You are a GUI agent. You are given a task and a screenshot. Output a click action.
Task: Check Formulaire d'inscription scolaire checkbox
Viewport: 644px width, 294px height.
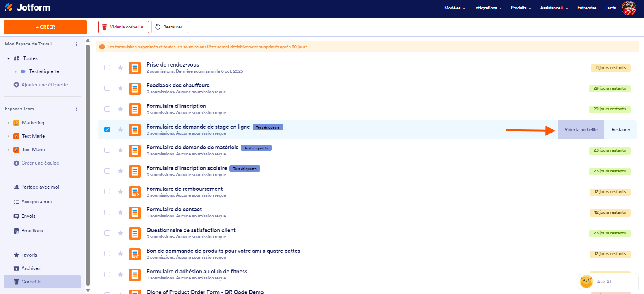click(107, 171)
